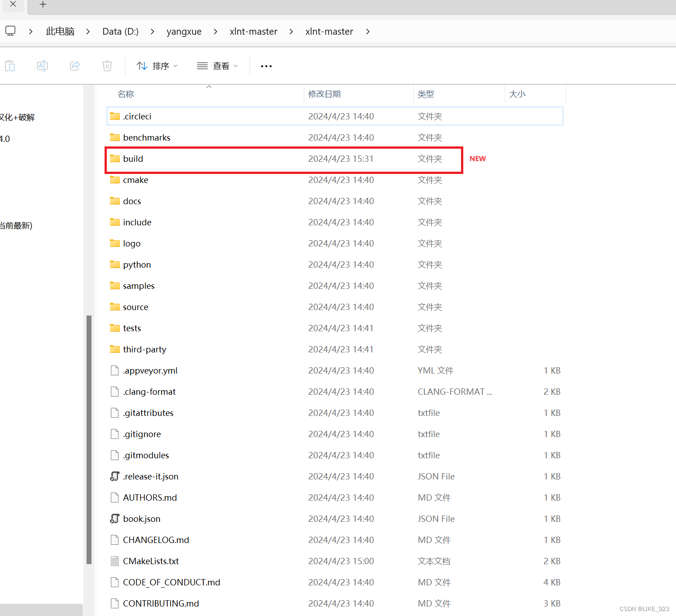Open the three-dot more options menu
This screenshot has height=616, width=676.
(266, 66)
